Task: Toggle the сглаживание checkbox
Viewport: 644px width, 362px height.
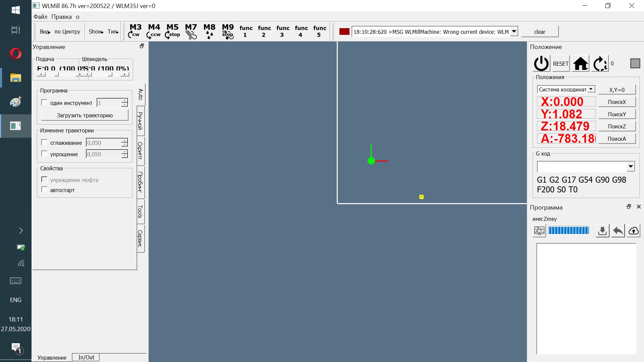Action: pyautogui.click(x=44, y=142)
